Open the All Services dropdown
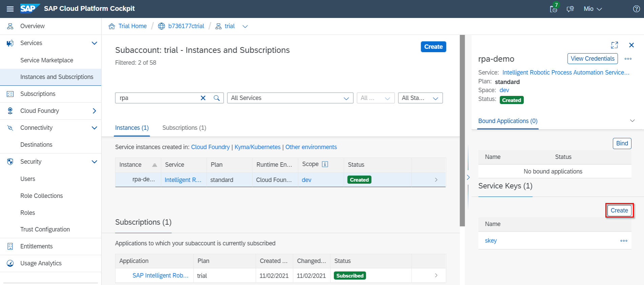Viewport: 644px width, 285px height. (290, 98)
